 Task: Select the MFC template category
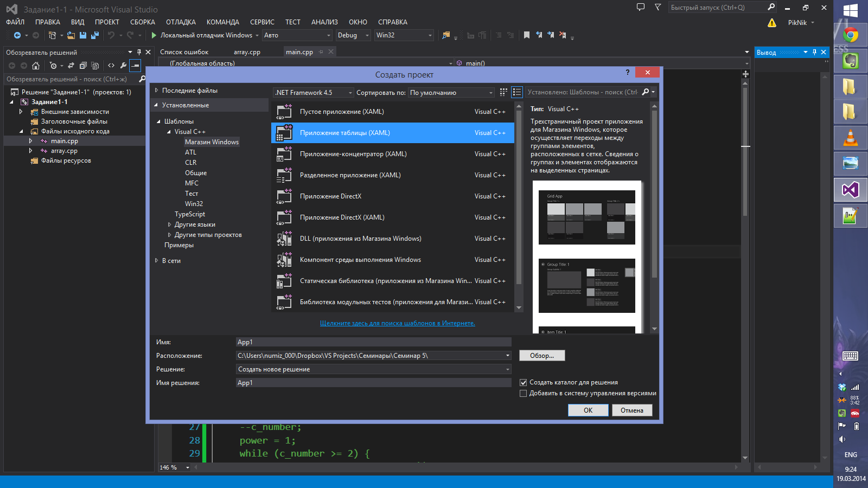192,183
